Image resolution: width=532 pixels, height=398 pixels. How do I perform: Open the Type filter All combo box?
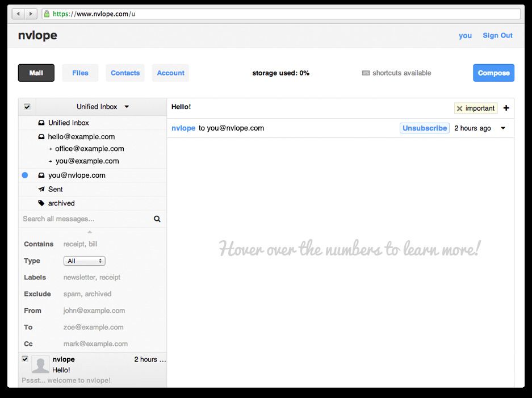click(x=84, y=261)
